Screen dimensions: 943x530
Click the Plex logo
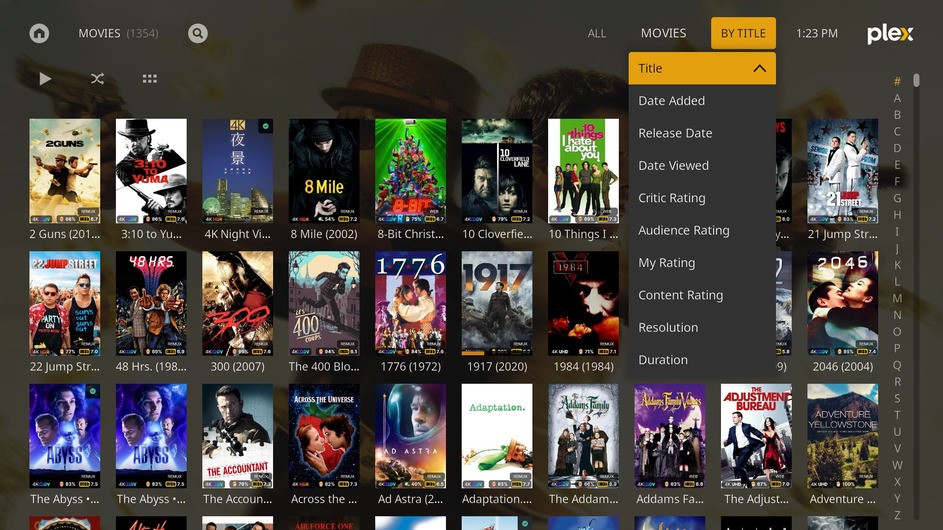(x=890, y=34)
